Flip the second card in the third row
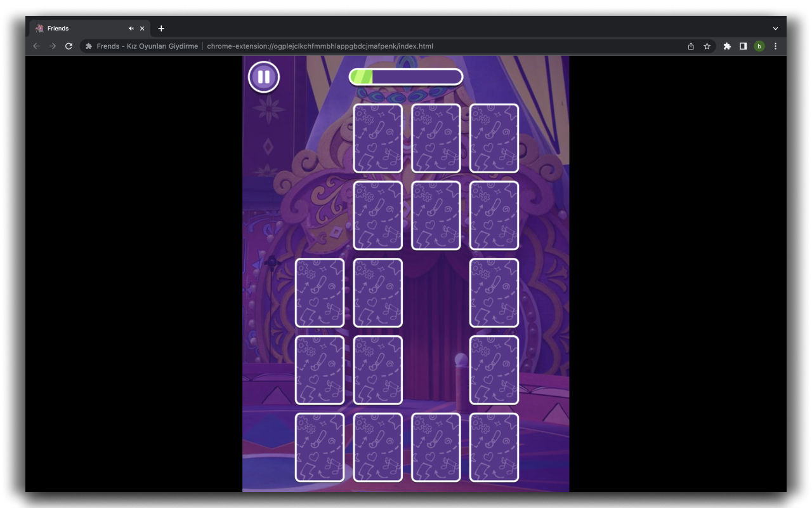This screenshot has width=812, height=508. pos(378,293)
